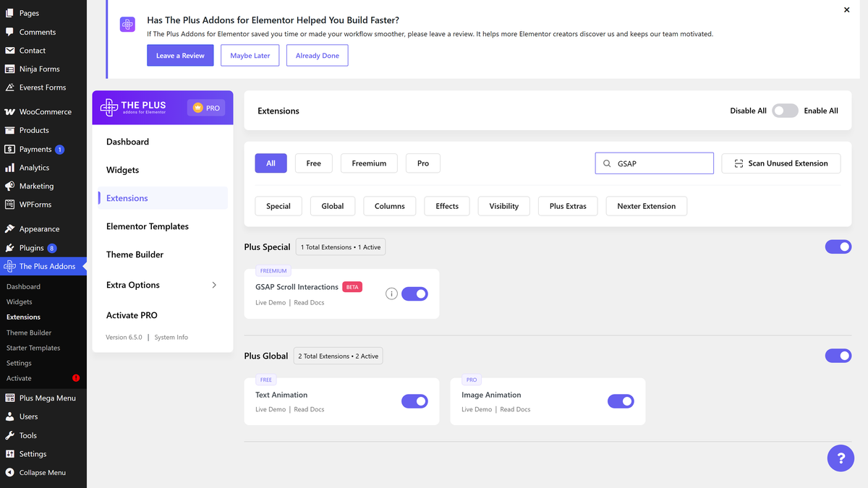Select the Pro filter tab
The width and height of the screenshot is (868, 488).
pos(423,163)
